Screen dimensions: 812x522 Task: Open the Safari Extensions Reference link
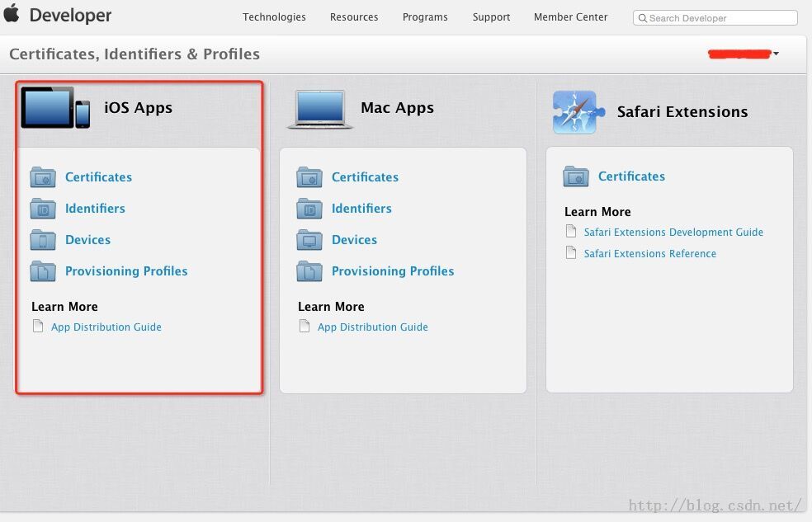(x=650, y=253)
